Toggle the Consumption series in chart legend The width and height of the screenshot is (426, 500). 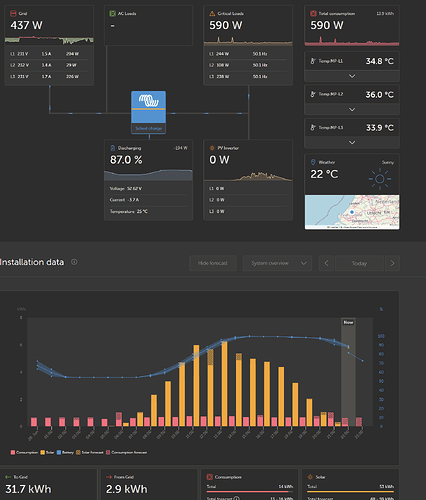pos(24,452)
